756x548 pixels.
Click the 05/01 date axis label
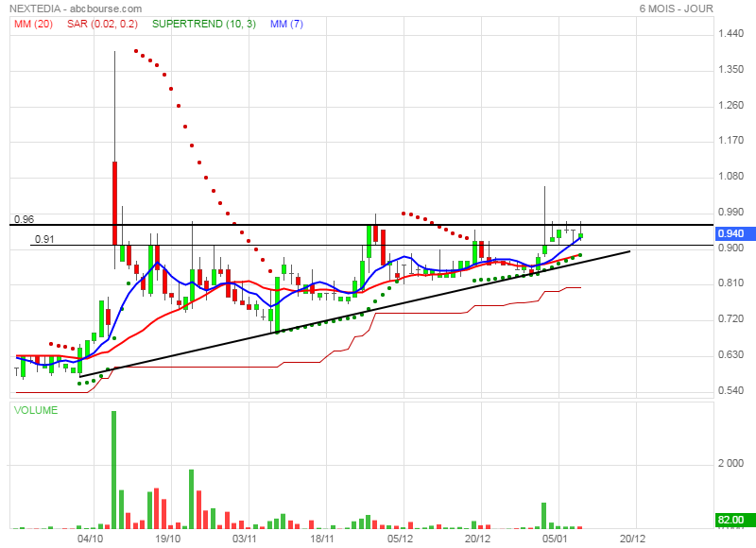pos(555,539)
